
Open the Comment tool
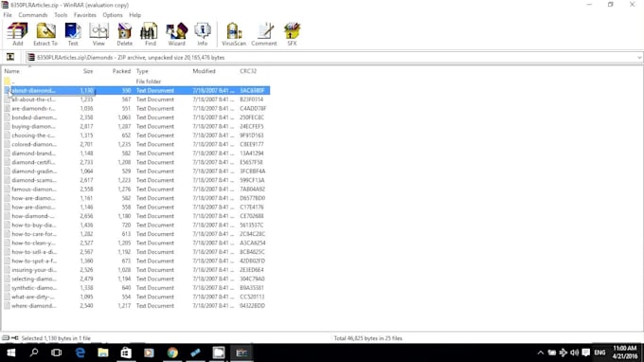click(x=264, y=34)
